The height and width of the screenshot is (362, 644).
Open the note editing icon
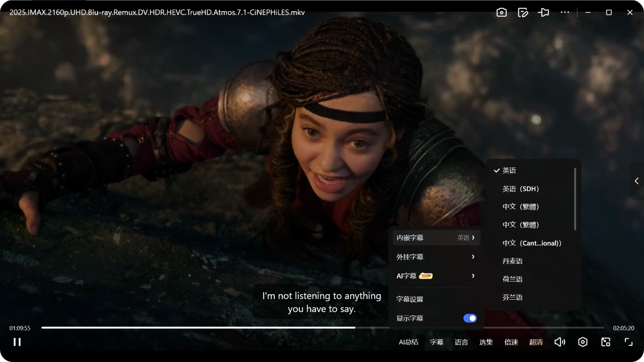pos(523,13)
